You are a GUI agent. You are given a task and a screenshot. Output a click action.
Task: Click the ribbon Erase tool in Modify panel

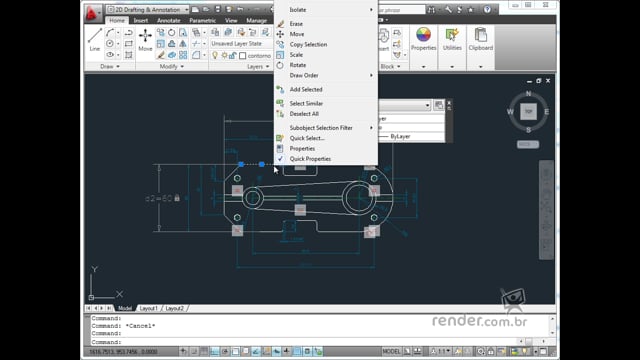pyautogui.click(x=161, y=55)
